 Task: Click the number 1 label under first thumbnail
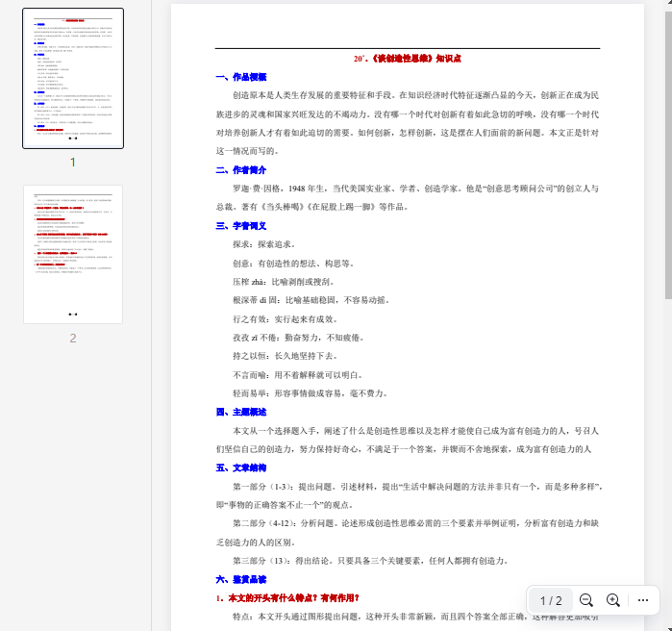[73, 162]
